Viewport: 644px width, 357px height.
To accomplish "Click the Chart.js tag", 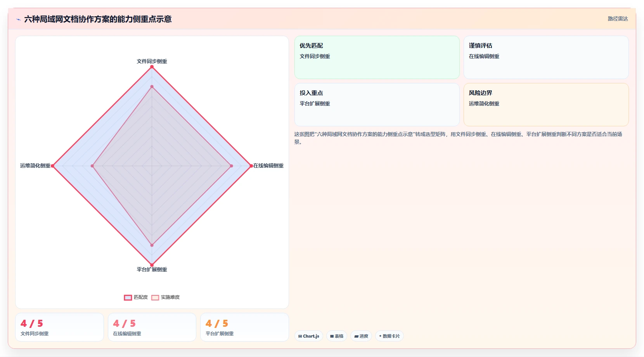I will [309, 336].
